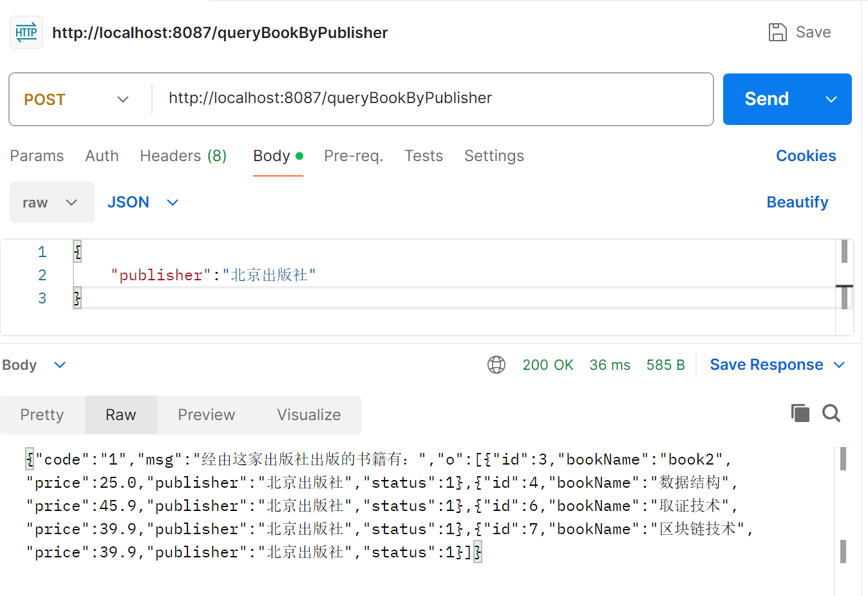This screenshot has width=868, height=596.
Task: Beautify the request body
Action: [x=797, y=202]
